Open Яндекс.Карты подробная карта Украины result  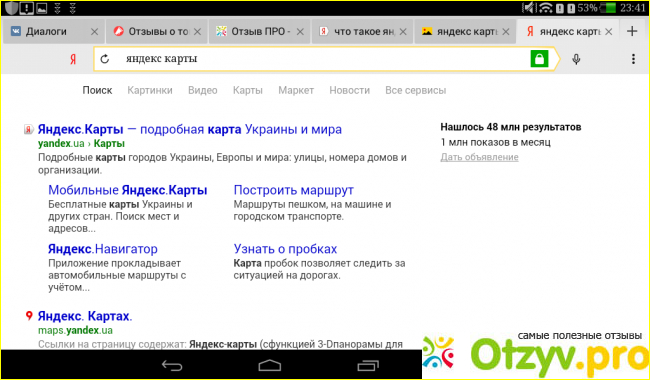[x=190, y=130]
